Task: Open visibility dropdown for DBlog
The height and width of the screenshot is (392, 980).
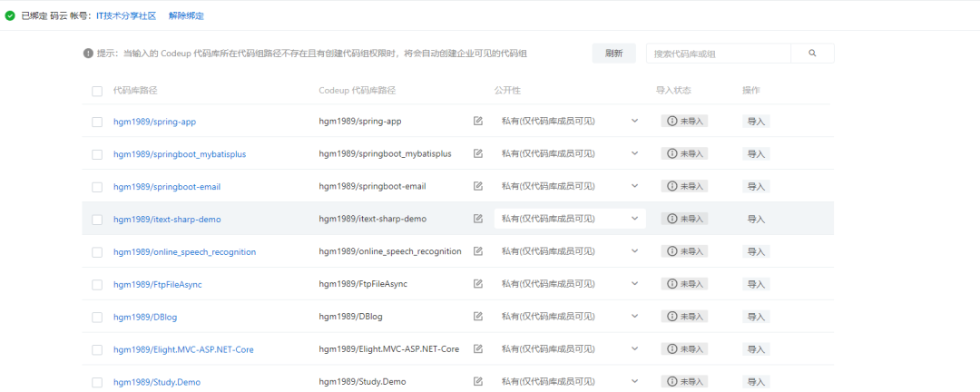Action: click(570, 316)
